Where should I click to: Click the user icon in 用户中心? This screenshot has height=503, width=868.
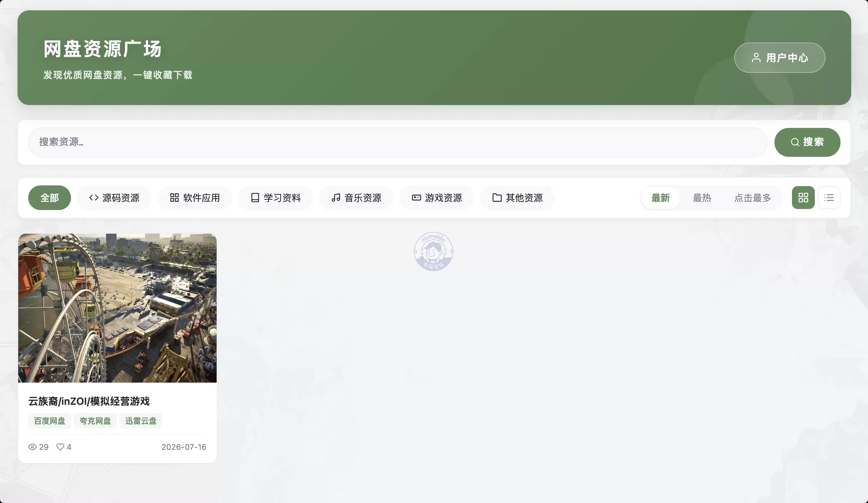756,58
